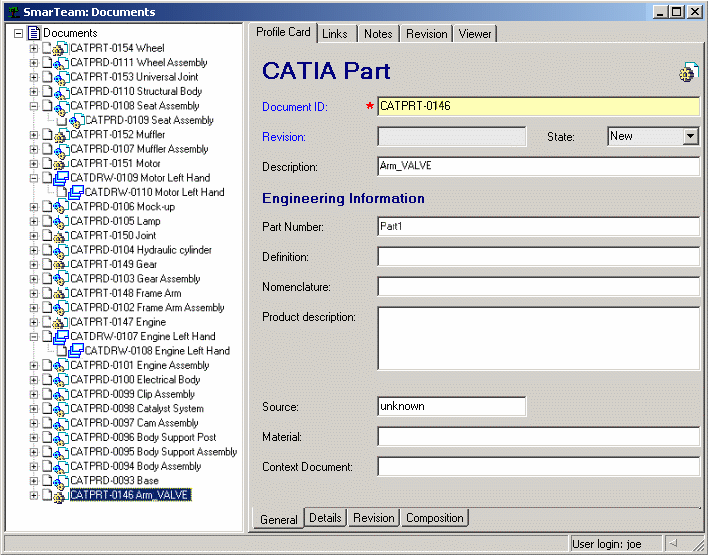
Task: Open the Composition tab
Action: pos(435,518)
